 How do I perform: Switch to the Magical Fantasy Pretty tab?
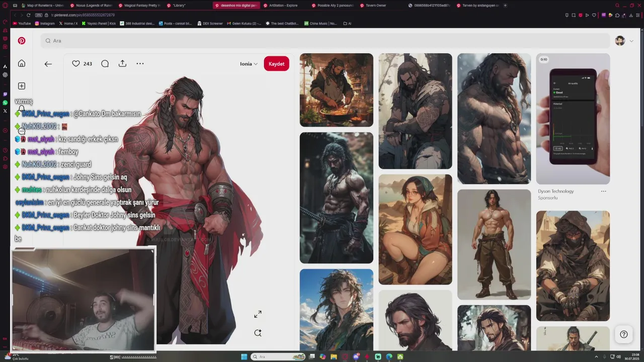139,6
